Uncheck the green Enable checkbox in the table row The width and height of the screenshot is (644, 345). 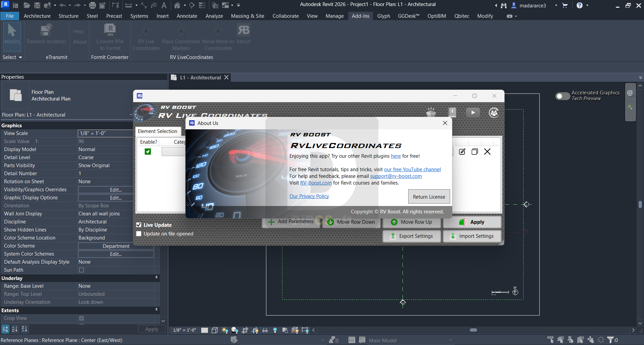(148, 152)
